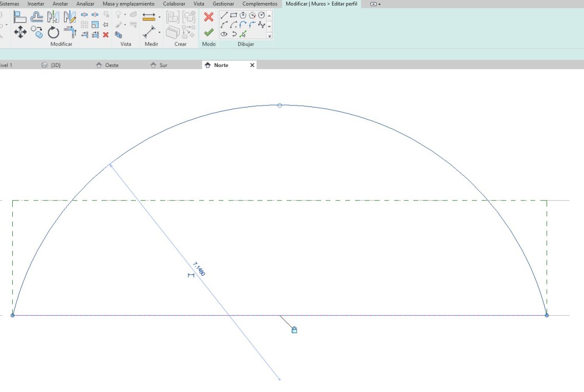Toggle the constraint padlock on the baseline
This screenshot has height=392, width=584.
(x=294, y=330)
